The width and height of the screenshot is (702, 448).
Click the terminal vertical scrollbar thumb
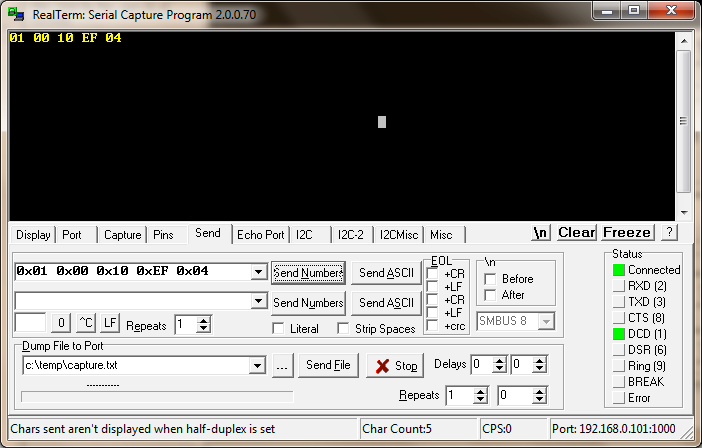[x=683, y=121]
